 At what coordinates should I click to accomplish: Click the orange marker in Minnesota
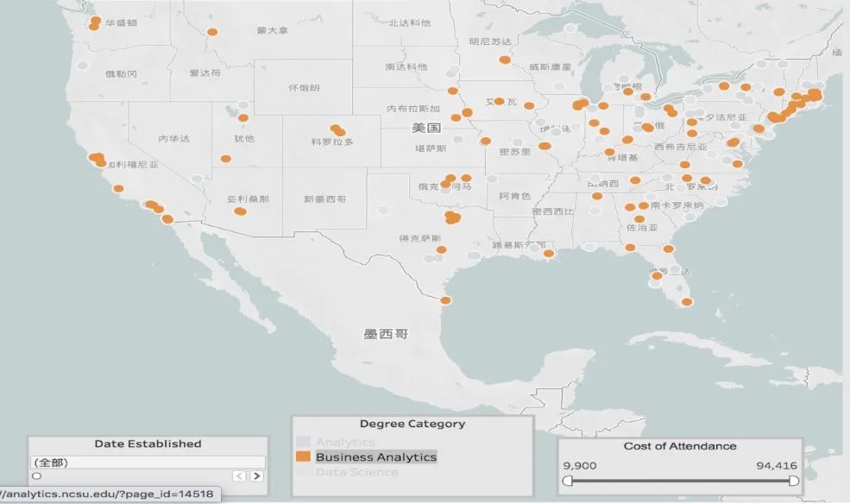(504, 60)
